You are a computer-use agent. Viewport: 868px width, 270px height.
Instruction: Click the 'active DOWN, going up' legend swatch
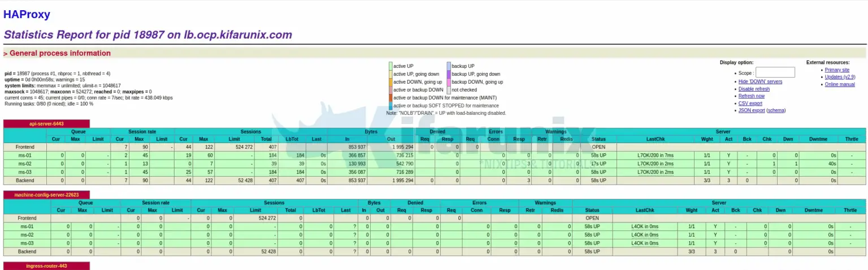tap(390, 82)
